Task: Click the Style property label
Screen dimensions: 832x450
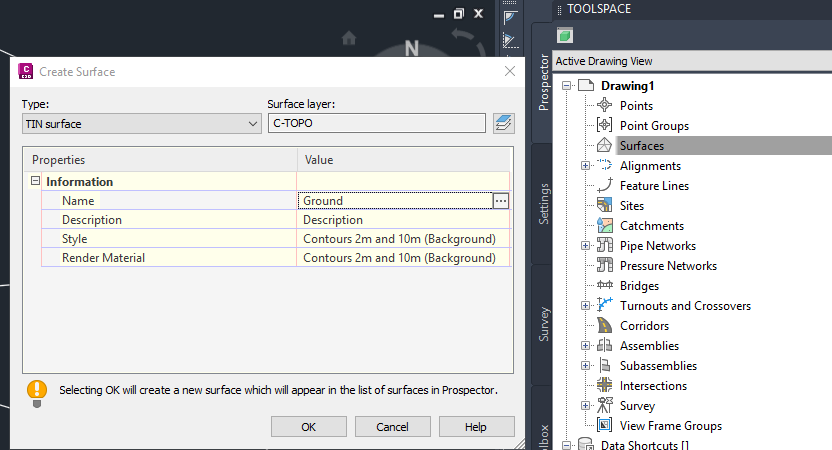Action: point(74,239)
